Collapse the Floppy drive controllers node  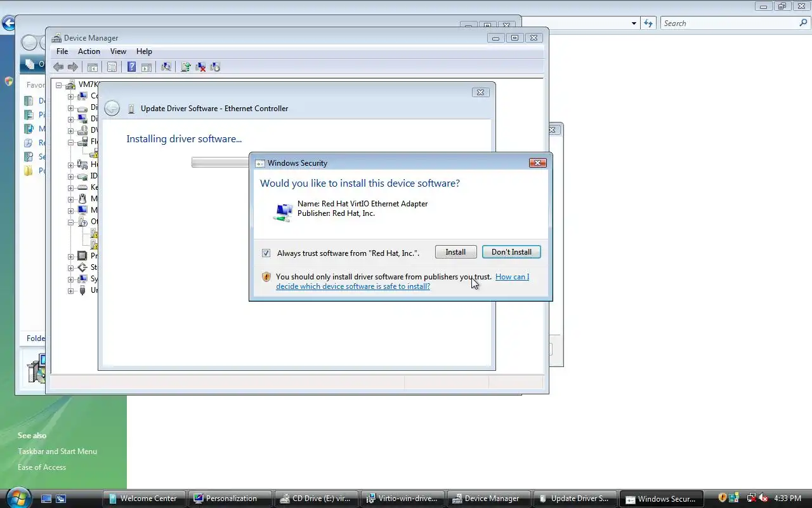(71, 142)
